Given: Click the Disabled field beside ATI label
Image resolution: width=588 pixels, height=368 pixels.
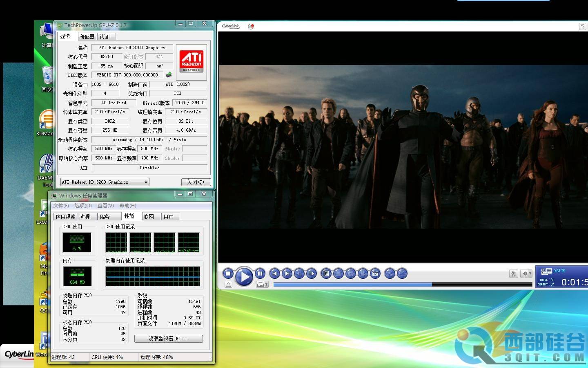Looking at the screenshot, I should coord(149,168).
